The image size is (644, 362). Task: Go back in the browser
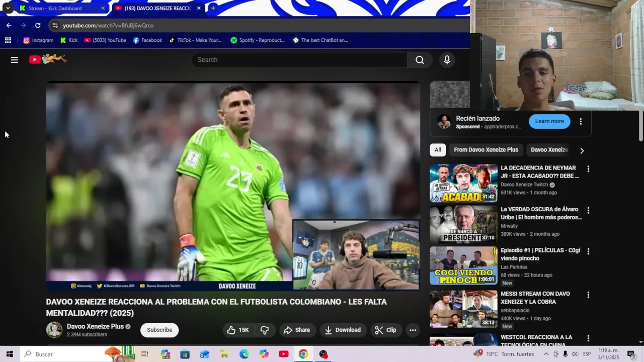[x=9, y=25]
